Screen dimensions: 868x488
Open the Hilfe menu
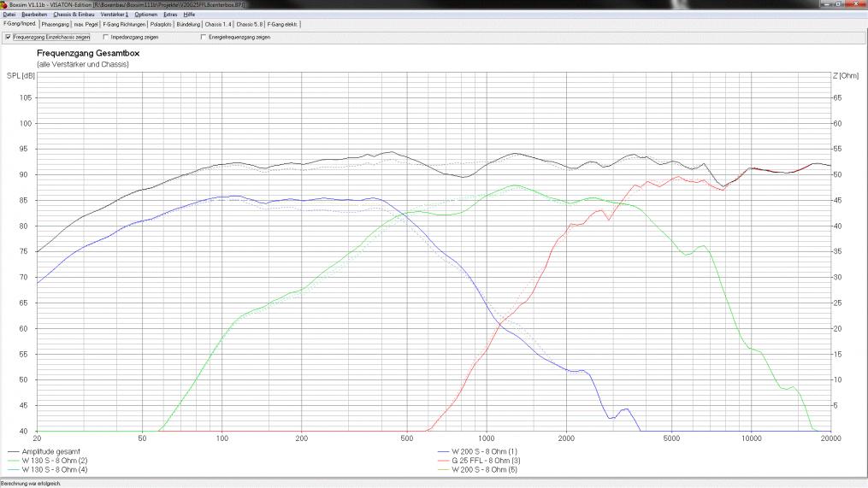pos(189,15)
